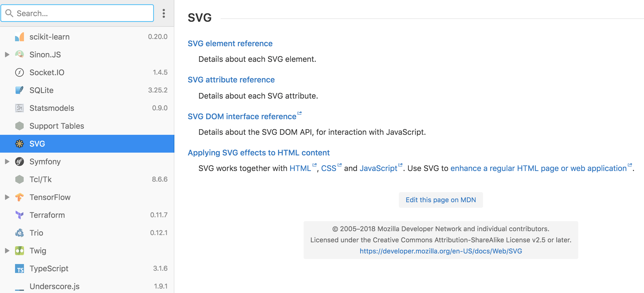
Task: Click the Symfony logo icon
Action: 19,162
